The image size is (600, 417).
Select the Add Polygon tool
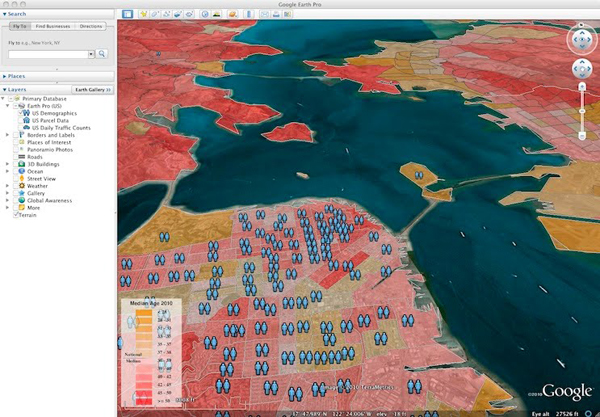tap(155, 14)
